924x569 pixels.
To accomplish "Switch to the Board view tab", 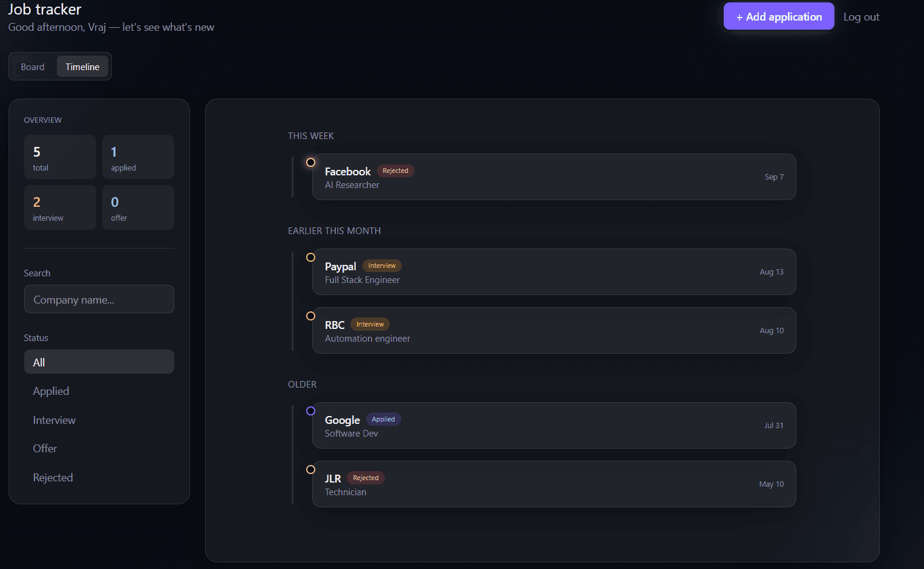I will pos(33,67).
